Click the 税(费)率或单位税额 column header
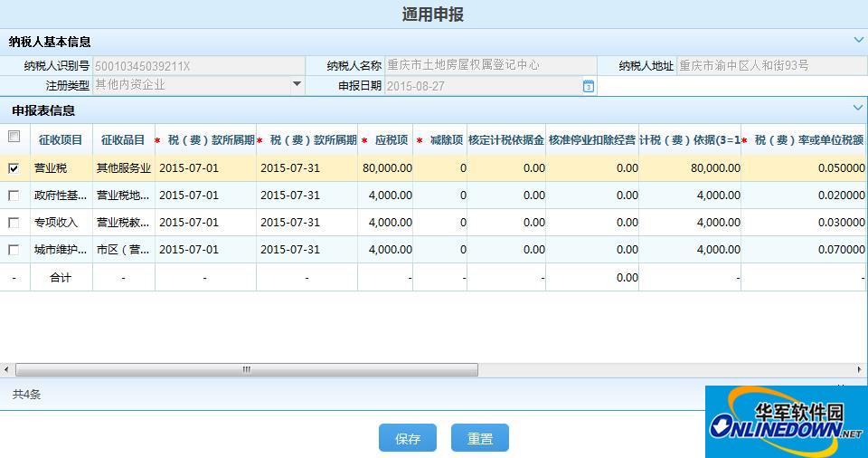This screenshot has width=868, height=458. point(805,140)
